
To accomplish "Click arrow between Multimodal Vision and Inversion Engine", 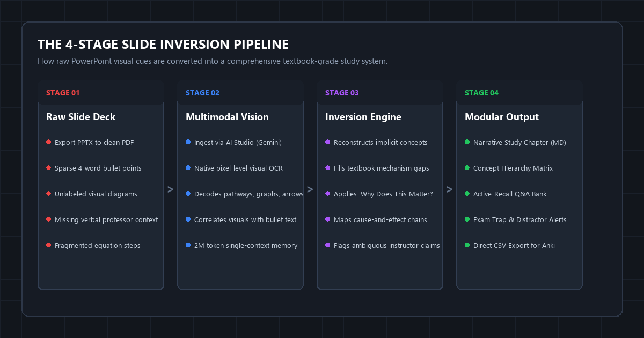I will click(310, 189).
